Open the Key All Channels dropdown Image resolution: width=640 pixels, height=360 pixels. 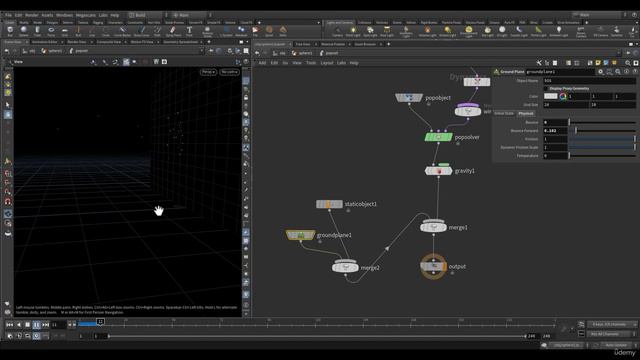[611, 334]
